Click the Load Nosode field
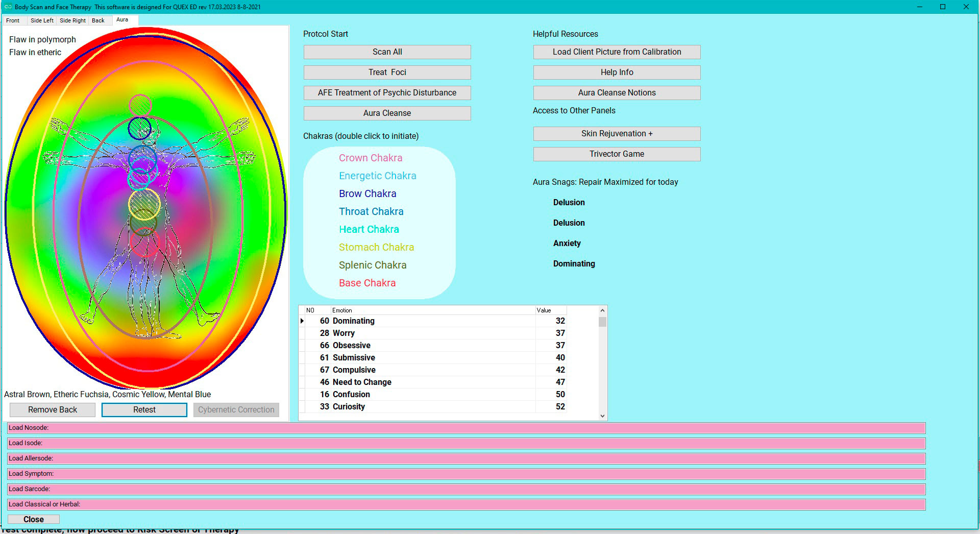The height and width of the screenshot is (534, 980). pyautogui.click(x=467, y=428)
